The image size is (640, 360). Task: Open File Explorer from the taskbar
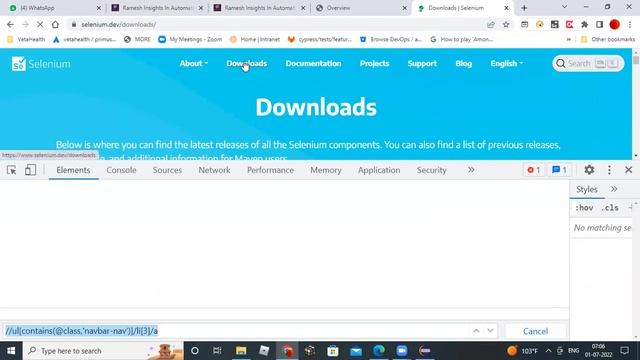241,351
